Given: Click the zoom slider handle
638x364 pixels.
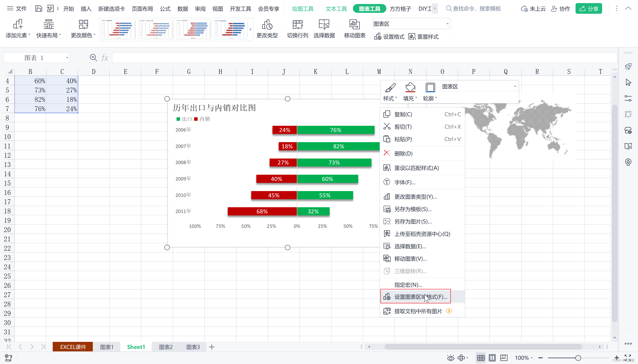Looking at the screenshot, I should click(578, 358).
